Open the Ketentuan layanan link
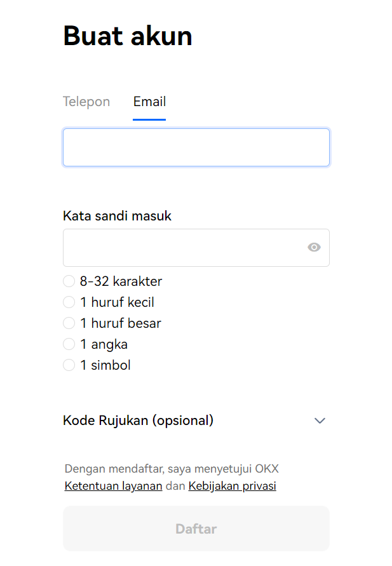 pyautogui.click(x=113, y=486)
